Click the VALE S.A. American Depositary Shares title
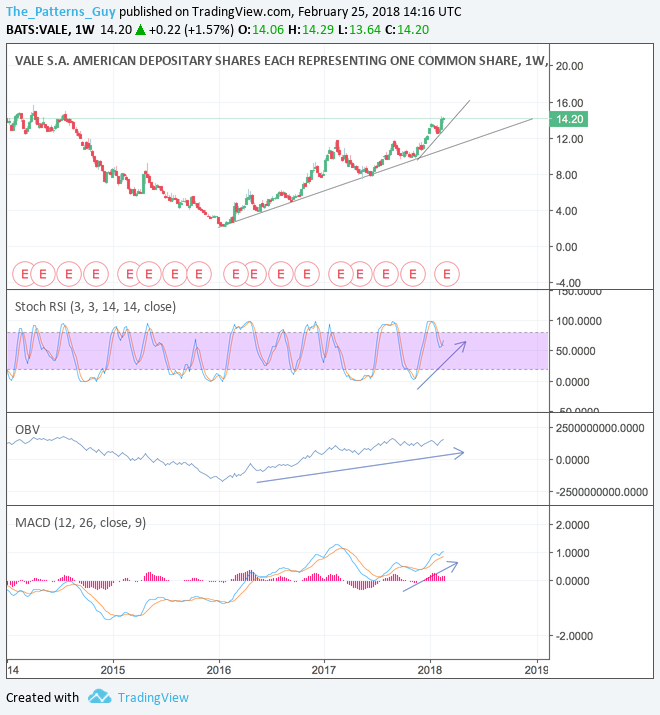The image size is (660, 715). [x=280, y=61]
